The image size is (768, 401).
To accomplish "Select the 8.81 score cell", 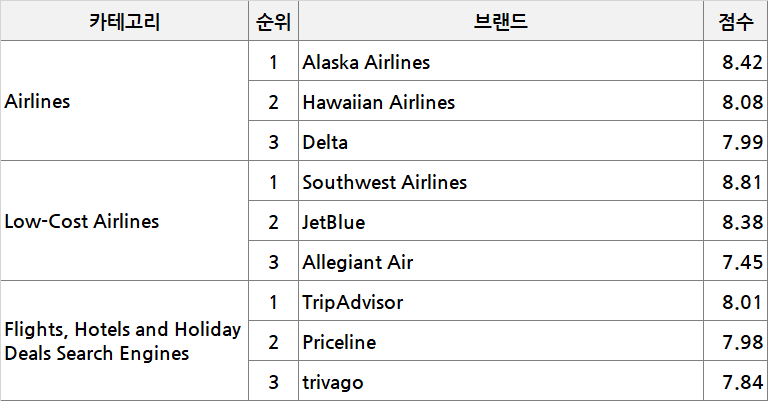I will tap(742, 182).
